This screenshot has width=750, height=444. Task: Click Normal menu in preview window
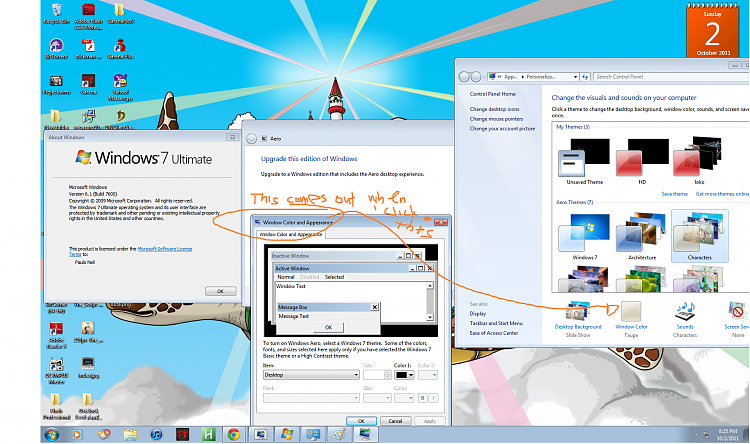tap(286, 277)
